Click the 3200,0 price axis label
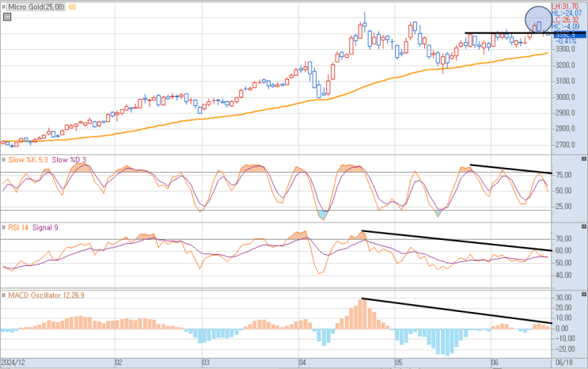 [x=565, y=65]
